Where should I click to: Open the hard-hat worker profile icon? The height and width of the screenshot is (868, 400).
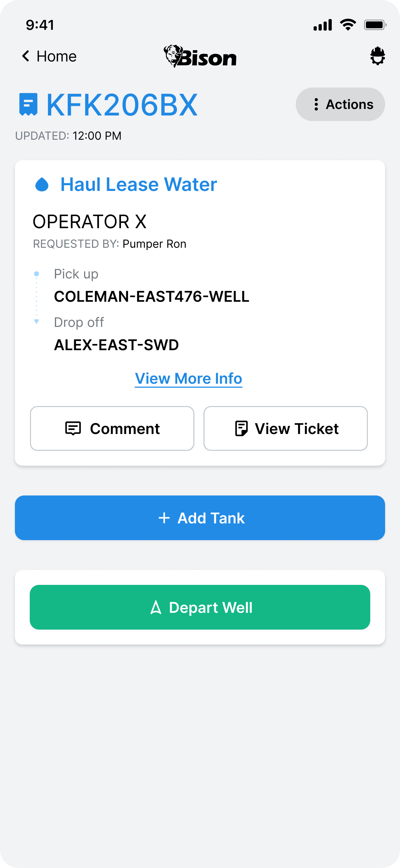[x=377, y=56]
